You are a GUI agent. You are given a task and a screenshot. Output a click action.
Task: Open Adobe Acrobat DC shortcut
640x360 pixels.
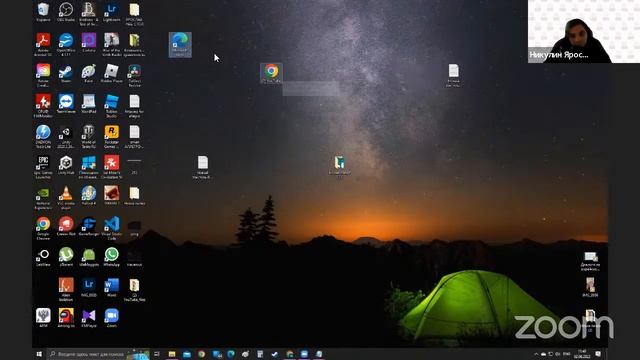tap(43, 44)
